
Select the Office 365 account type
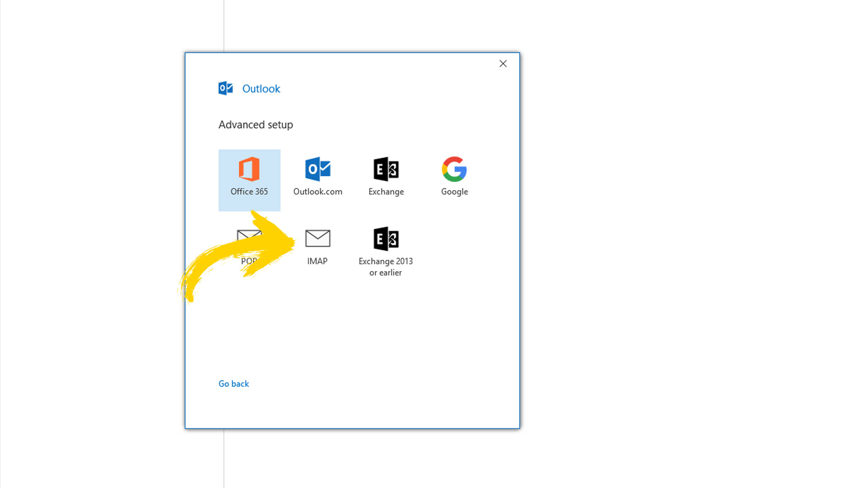pyautogui.click(x=249, y=180)
